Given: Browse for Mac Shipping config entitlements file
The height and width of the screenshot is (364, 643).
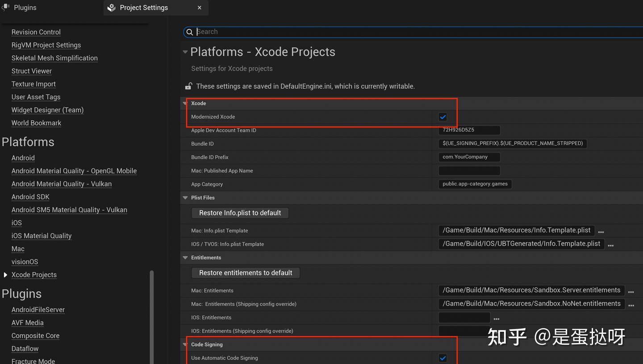Looking at the screenshot, I should [x=631, y=305].
